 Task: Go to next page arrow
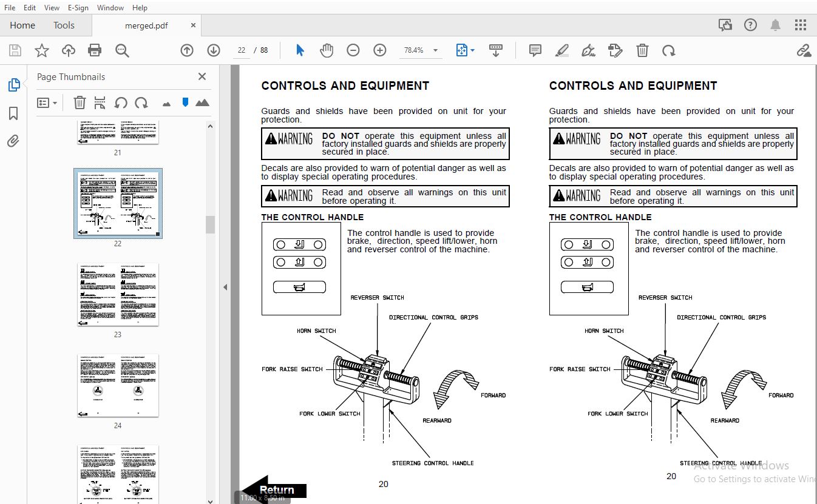click(x=213, y=50)
